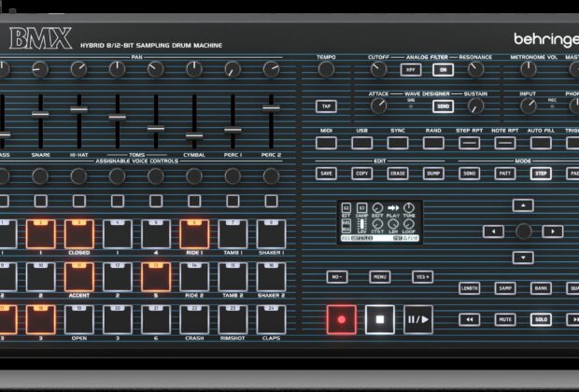Click the DUMP edit button
The height and width of the screenshot is (392, 579).
pyautogui.click(x=433, y=174)
